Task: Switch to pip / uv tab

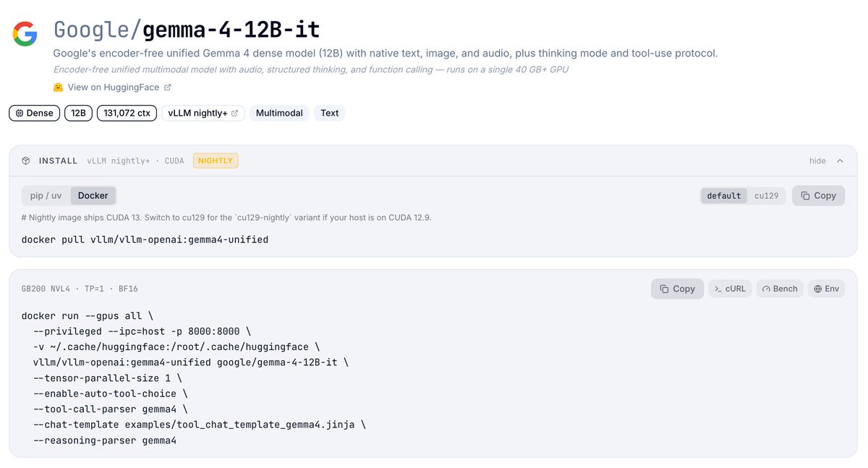Action: [x=46, y=195]
